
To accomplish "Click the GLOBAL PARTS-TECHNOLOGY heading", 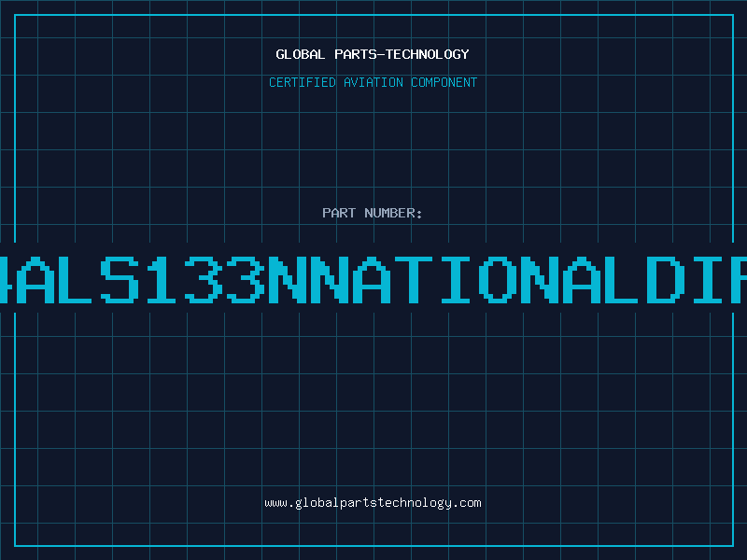I will click(x=373, y=54).
